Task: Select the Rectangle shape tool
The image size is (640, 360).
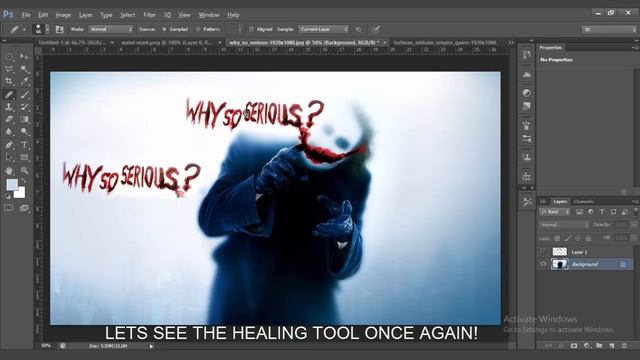Action: click(24, 157)
